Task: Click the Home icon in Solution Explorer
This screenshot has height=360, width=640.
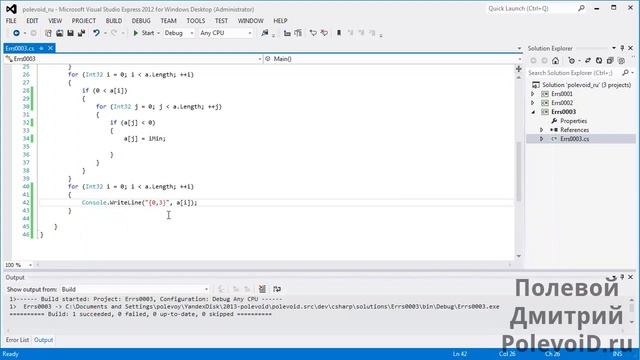Action: click(x=555, y=60)
